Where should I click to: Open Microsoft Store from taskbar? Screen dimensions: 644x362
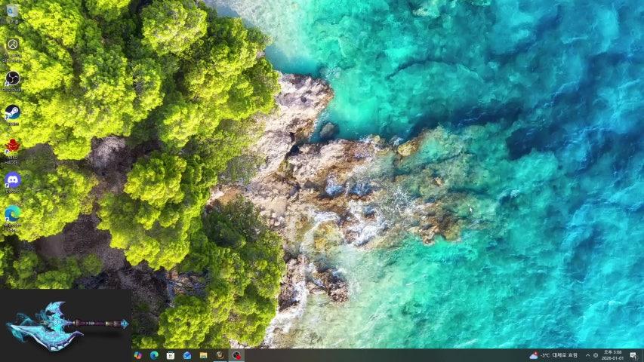click(x=171, y=355)
